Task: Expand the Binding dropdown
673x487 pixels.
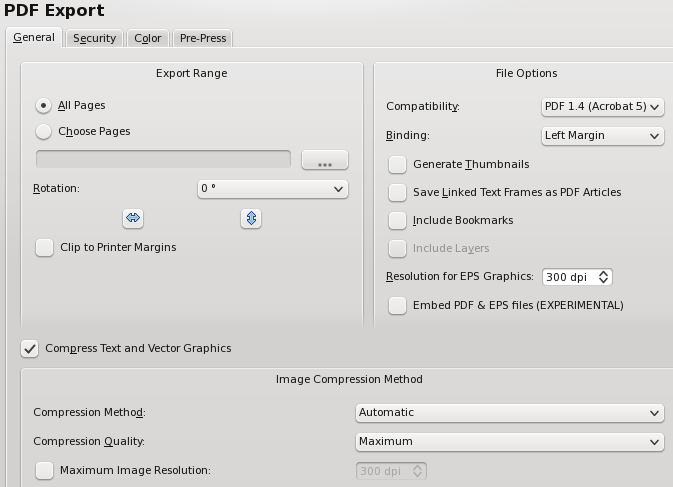Action: click(602, 135)
